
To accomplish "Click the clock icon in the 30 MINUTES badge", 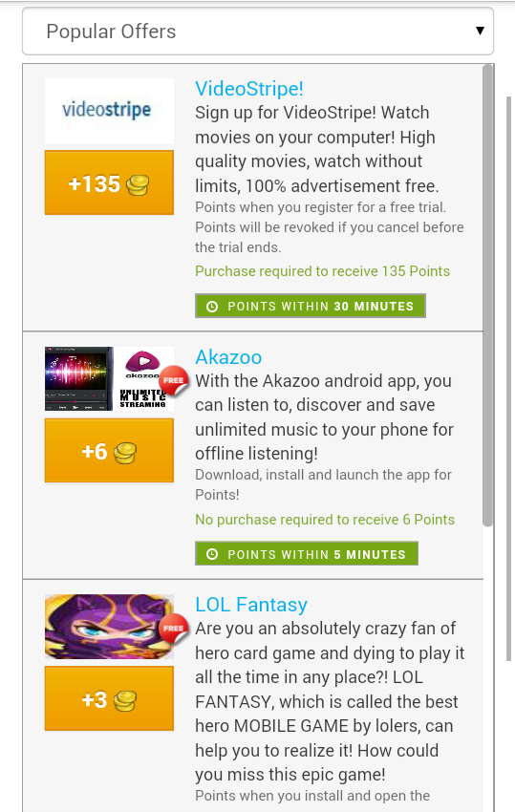I will click(x=212, y=306).
